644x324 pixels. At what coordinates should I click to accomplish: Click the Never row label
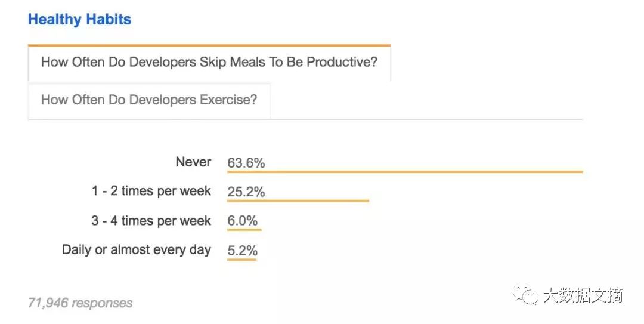(193, 162)
